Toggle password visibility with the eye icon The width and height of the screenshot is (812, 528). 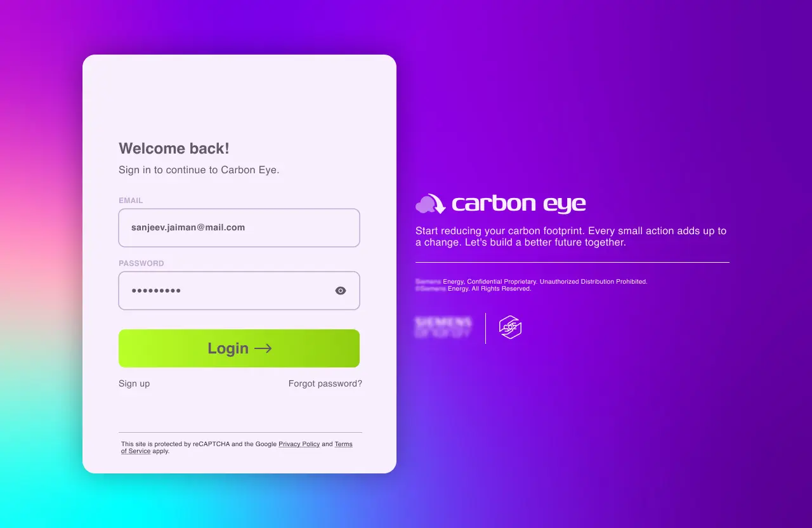pyautogui.click(x=341, y=291)
